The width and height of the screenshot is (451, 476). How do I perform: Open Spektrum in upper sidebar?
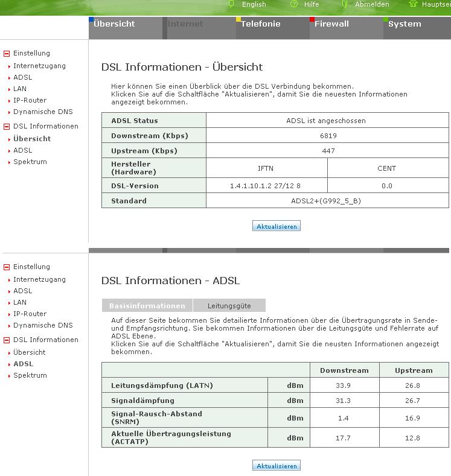[x=30, y=162]
